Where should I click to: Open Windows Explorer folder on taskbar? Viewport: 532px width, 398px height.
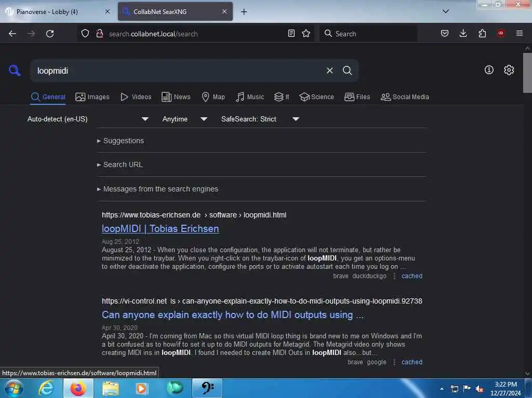(111, 389)
